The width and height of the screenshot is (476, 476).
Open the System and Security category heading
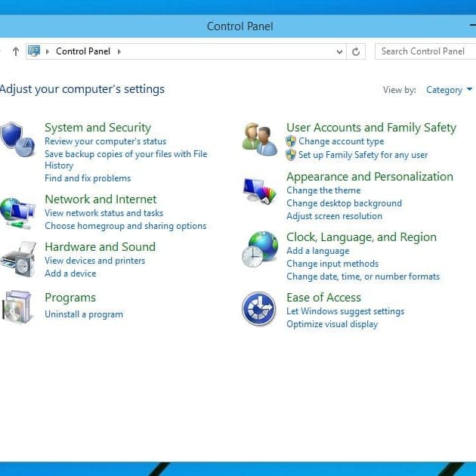click(x=97, y=128)
